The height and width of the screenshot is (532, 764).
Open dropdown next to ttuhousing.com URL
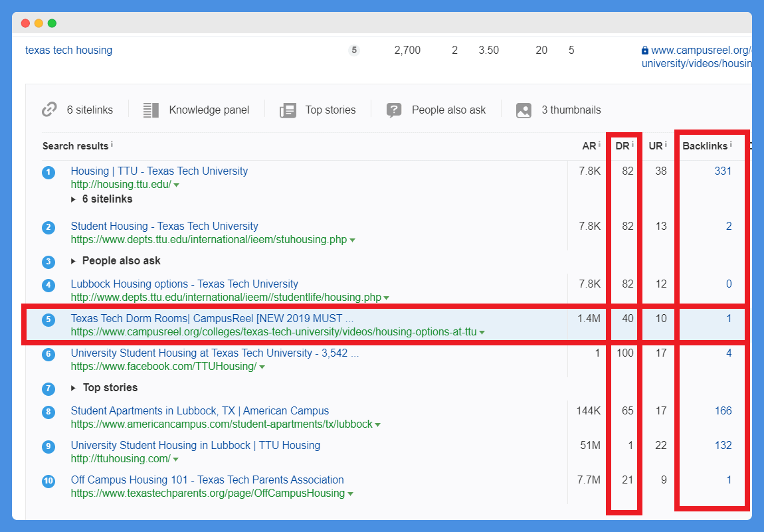point(176,460)
